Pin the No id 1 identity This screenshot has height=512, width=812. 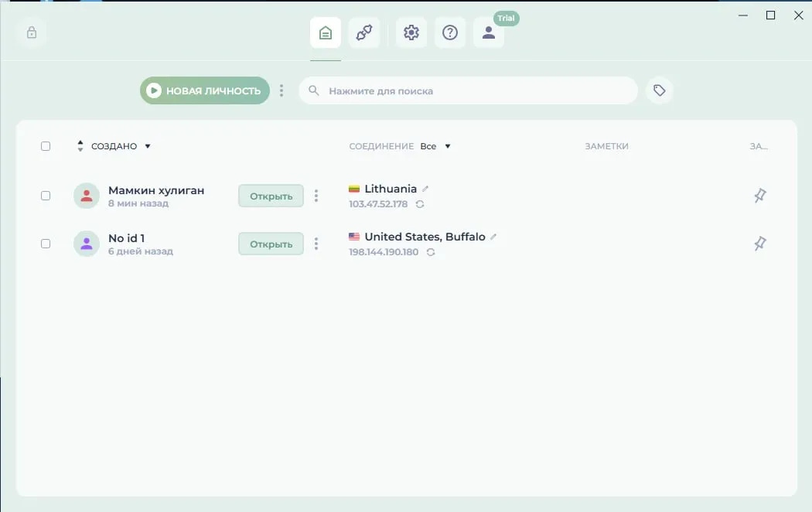point(759,244)
